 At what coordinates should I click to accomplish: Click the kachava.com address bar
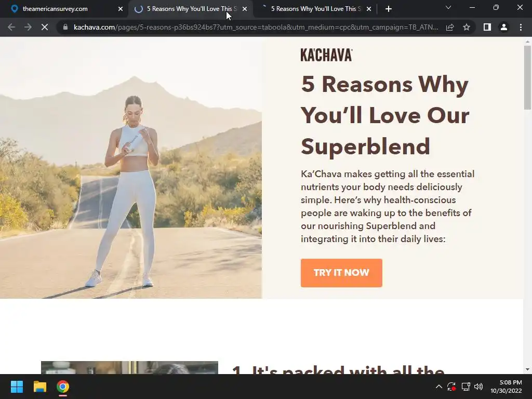256,27
